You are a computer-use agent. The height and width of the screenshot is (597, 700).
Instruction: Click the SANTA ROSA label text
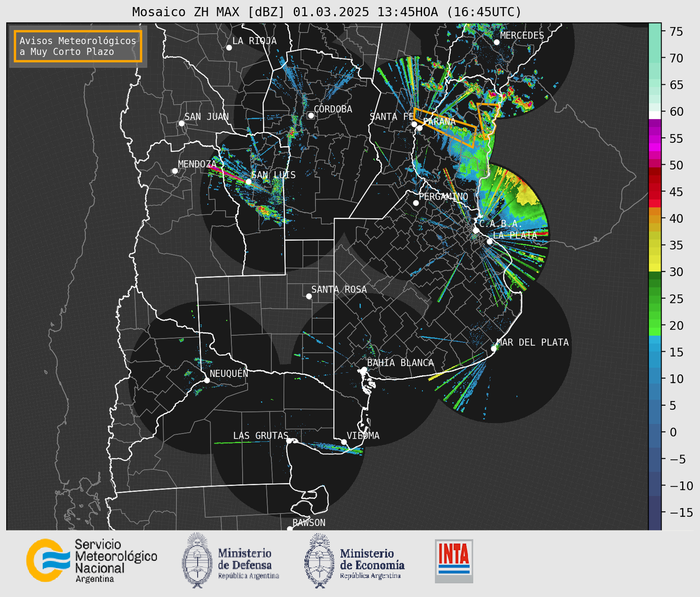[x=339, y=289]
